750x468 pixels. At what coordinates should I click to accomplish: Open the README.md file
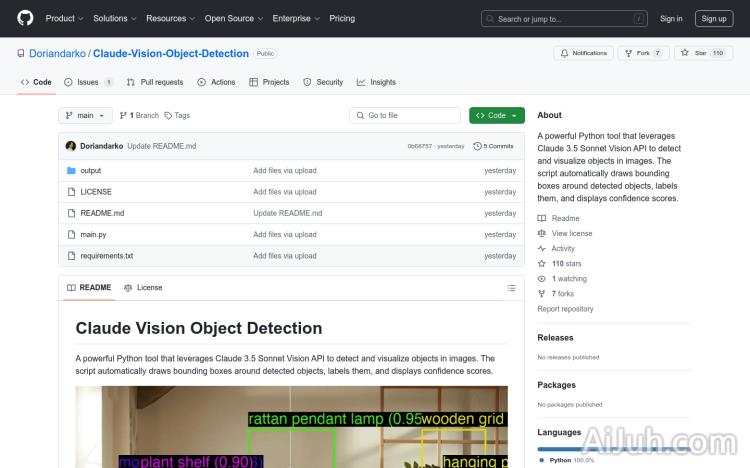pos(102,213)
